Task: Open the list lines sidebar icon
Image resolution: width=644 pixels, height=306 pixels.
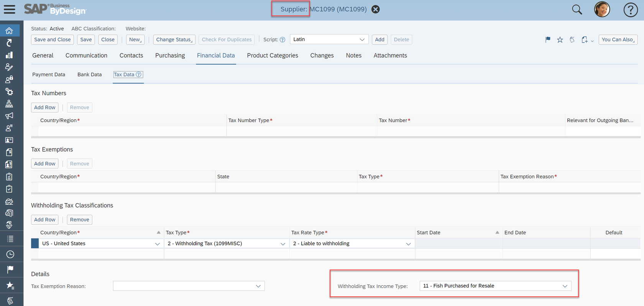Action: coord(10,239)
